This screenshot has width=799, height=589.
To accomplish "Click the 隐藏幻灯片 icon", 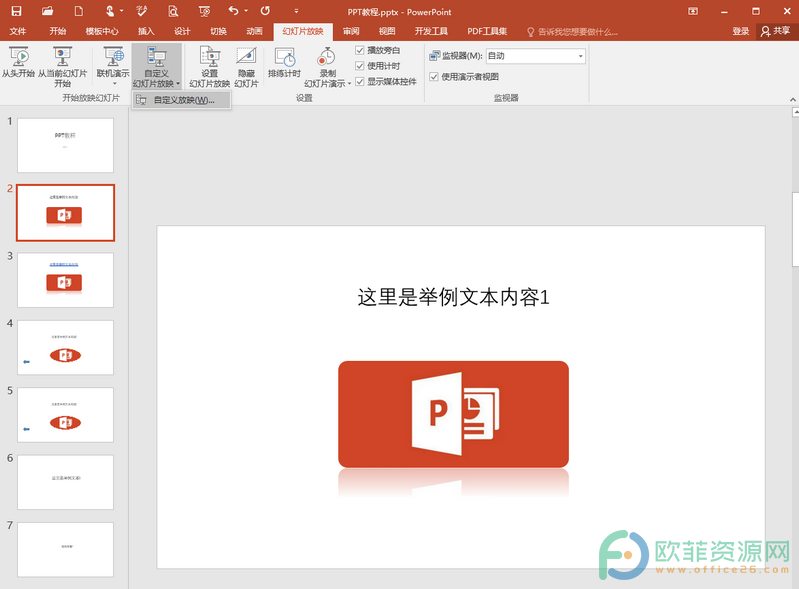I will pos(247,66).
